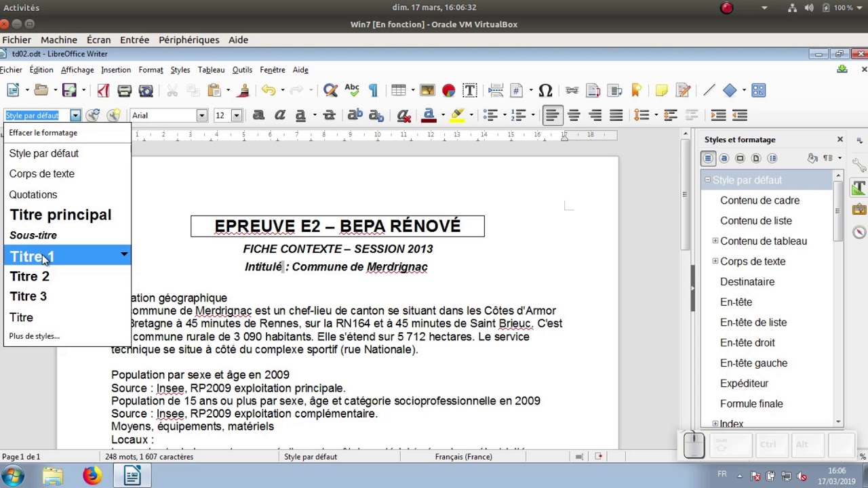Click the Export as PDF icon
The image size is (868, 488).
pos(103,90)
